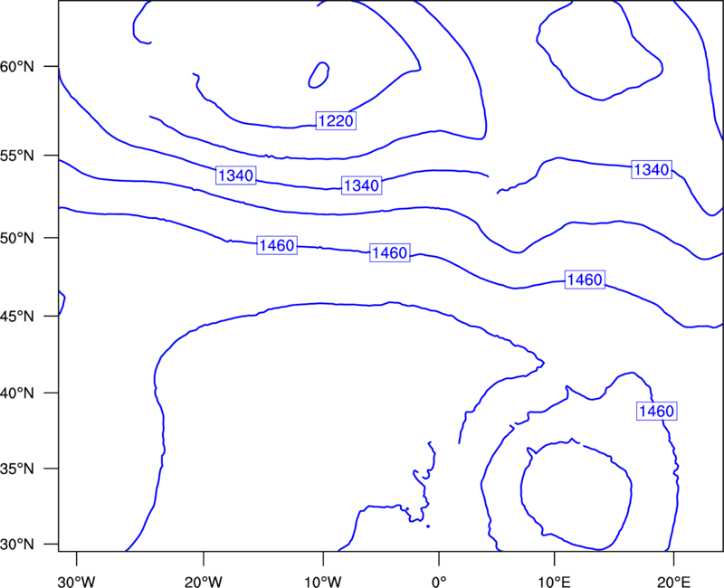
Task: Click the 1220 contour label
Action: 336,121
